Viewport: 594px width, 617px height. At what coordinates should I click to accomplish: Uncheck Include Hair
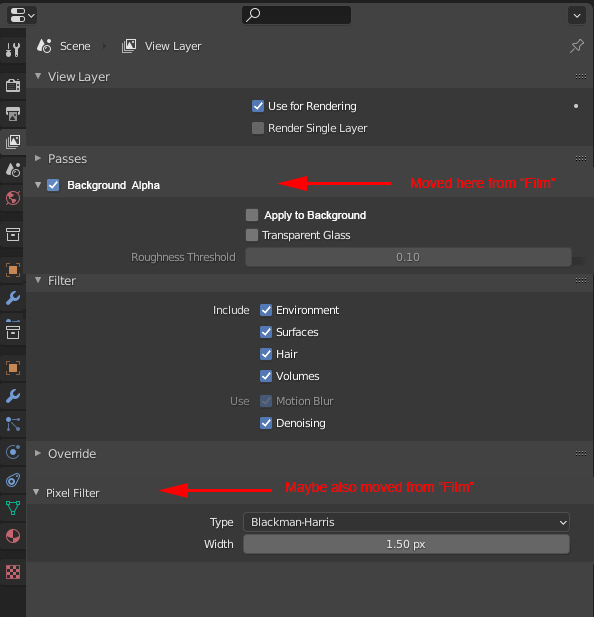266,354
